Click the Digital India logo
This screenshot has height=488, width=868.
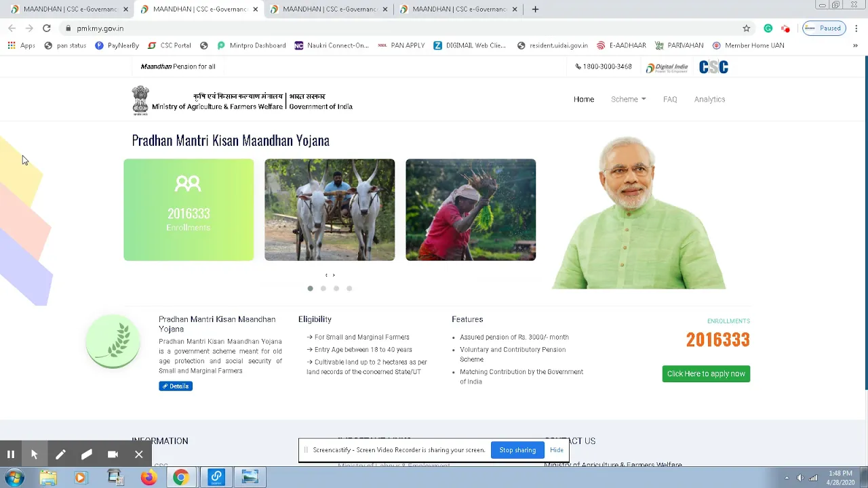point(667,67)
